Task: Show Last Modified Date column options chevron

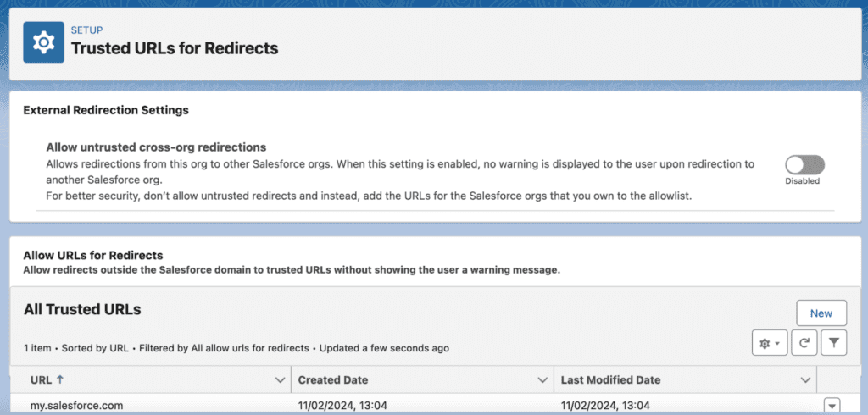Action: pos(804,380)
